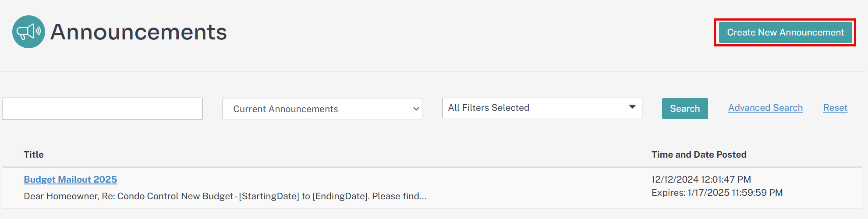Click the chevron on Current Announcements selector
This screenshot has width=868, height=219.
[x=416, y=109]
